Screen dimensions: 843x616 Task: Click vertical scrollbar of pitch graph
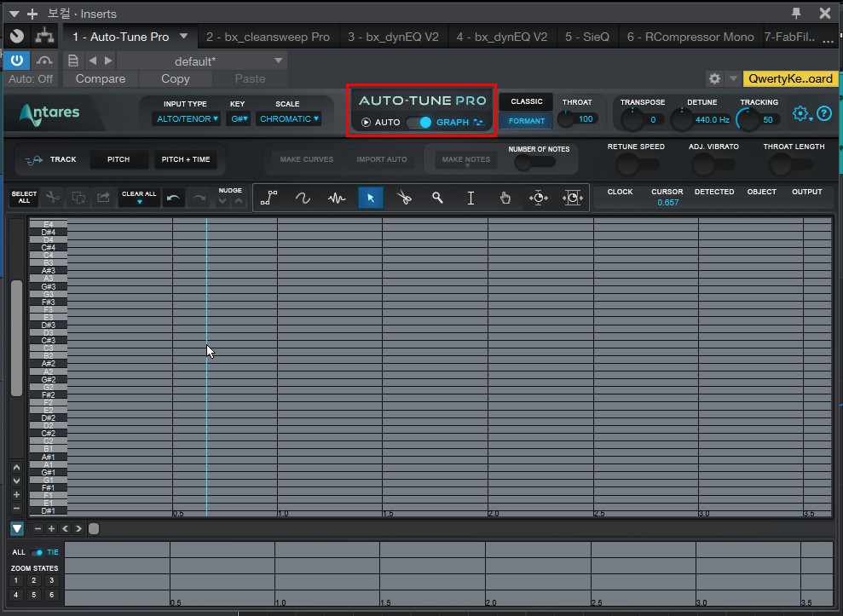pyautogui.click(x=17, y=337)
